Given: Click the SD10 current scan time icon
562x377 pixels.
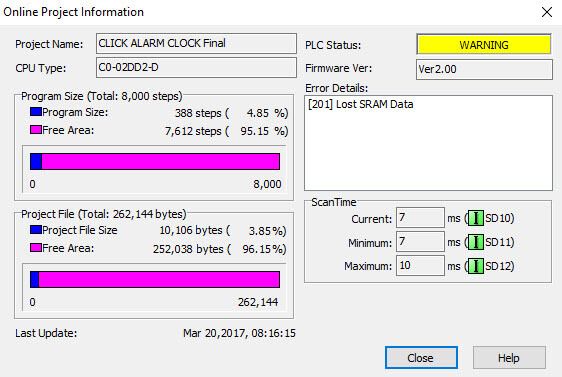Looking at the screenshot, I should point(476,218).
